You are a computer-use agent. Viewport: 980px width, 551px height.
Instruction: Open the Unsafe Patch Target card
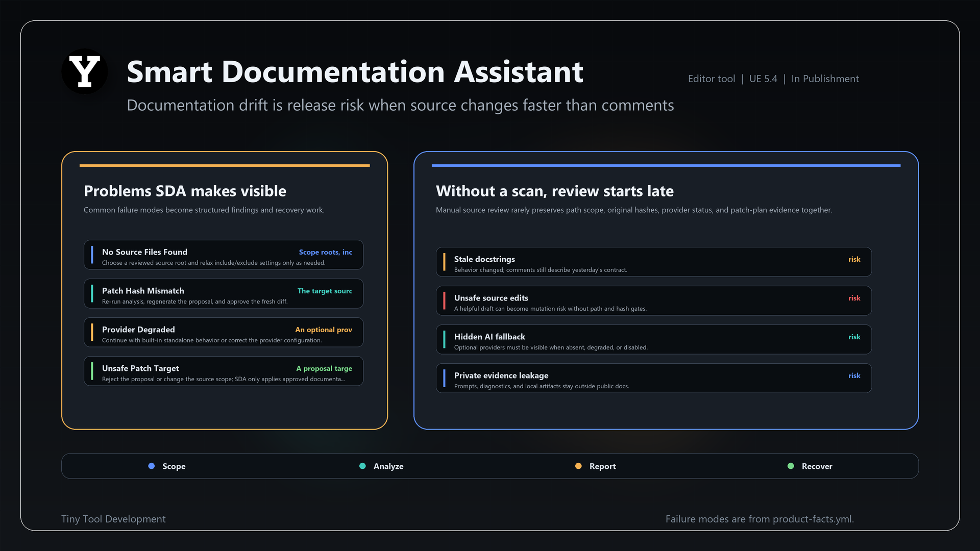[224, 371]
